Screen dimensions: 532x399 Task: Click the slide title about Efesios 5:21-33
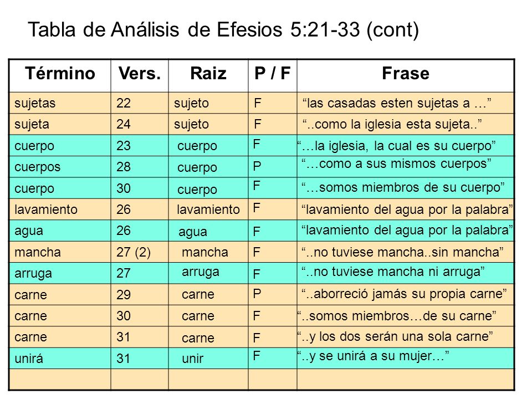click(223, 29)
